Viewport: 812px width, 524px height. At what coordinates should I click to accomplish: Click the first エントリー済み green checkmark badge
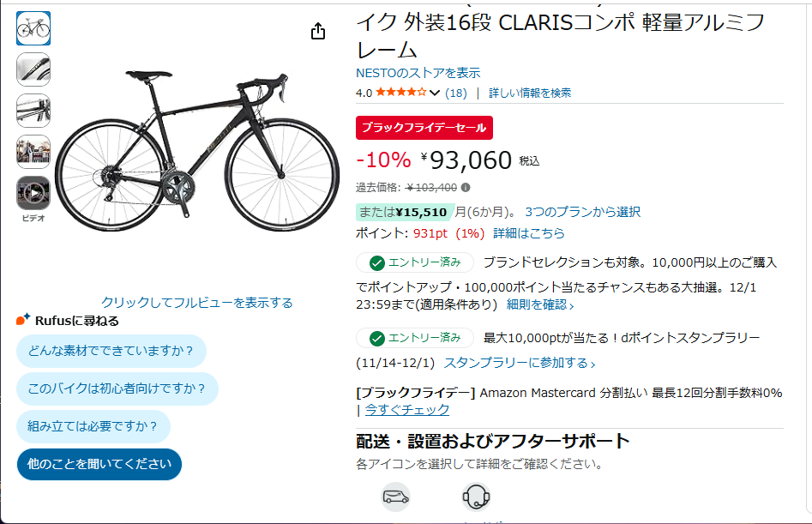click(x=415, y=262)
